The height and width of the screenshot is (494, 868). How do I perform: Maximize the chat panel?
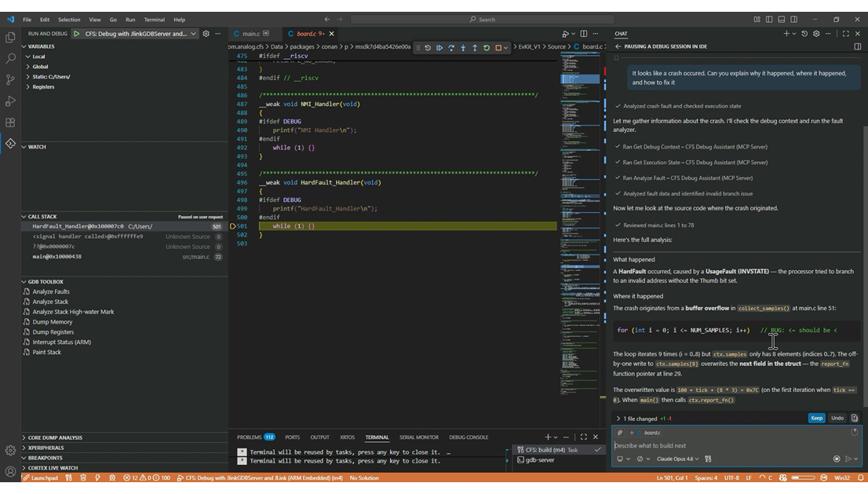click(x=846, y=34)
